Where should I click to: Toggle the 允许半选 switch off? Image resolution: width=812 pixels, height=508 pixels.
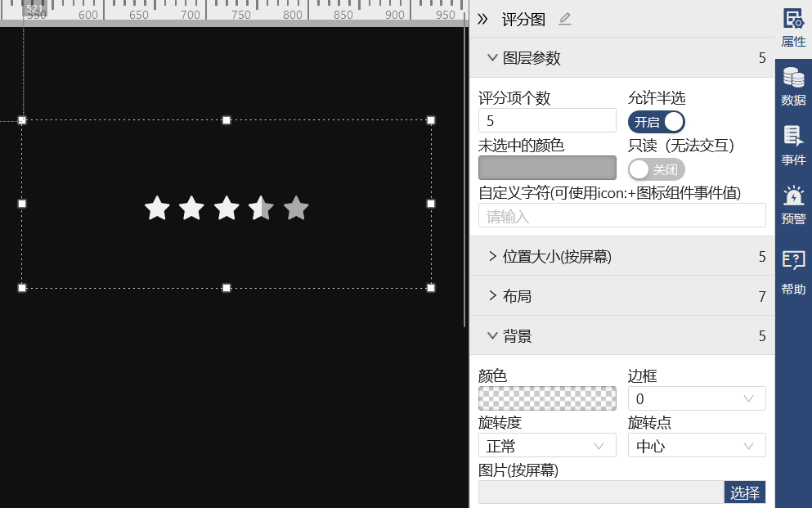656,122
